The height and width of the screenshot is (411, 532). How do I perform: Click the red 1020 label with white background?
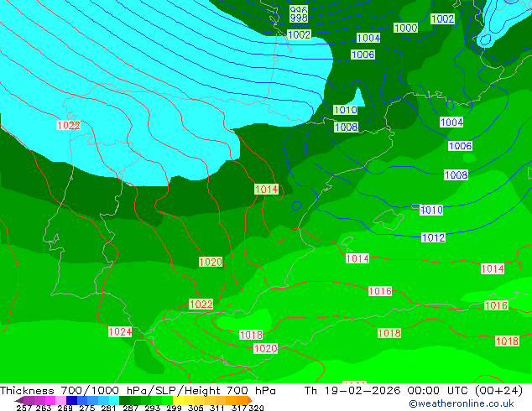pyautogui.click(x=266, y=348)
